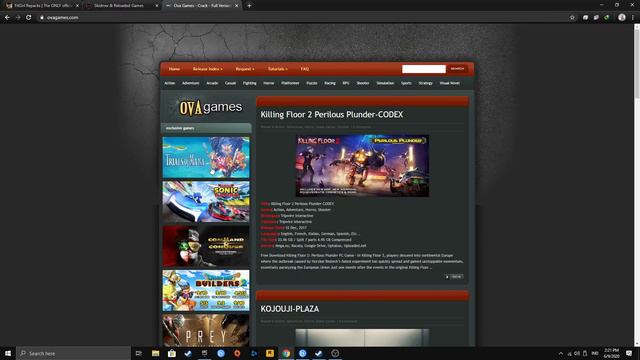Viewport: 640px width, 360px height.
Task: Click the Windows taskbar search box
Action: coord(73,353)
